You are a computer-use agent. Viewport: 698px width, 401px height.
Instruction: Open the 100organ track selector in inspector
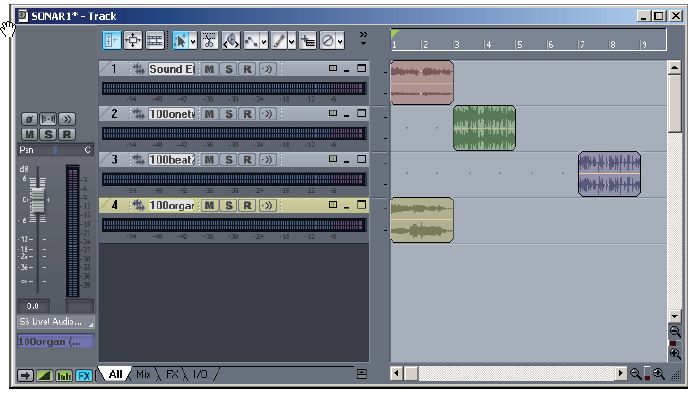56,342
